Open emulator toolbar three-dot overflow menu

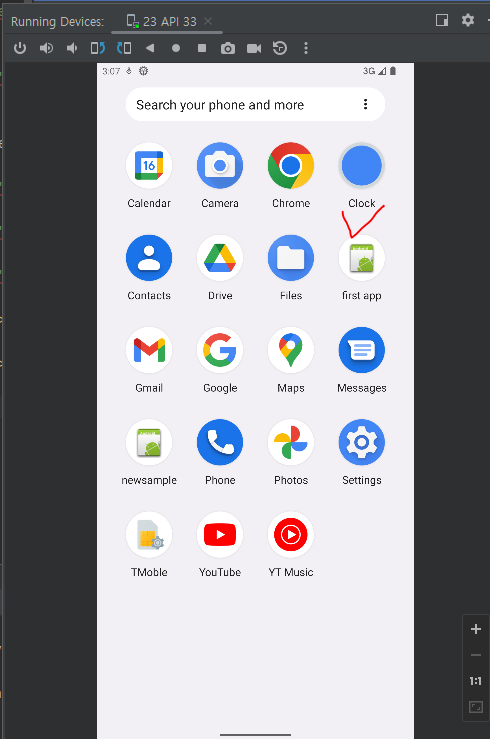click(x=306, y=48)
